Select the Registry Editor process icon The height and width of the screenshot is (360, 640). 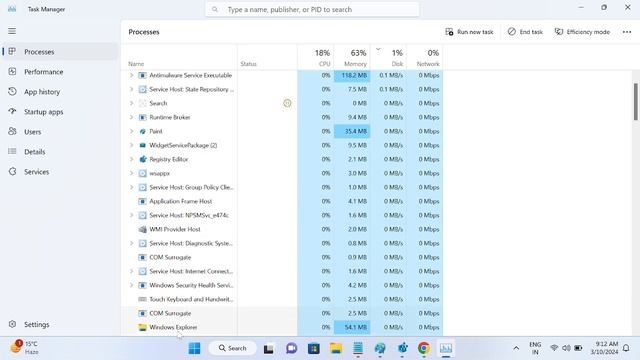pos(142,159)
